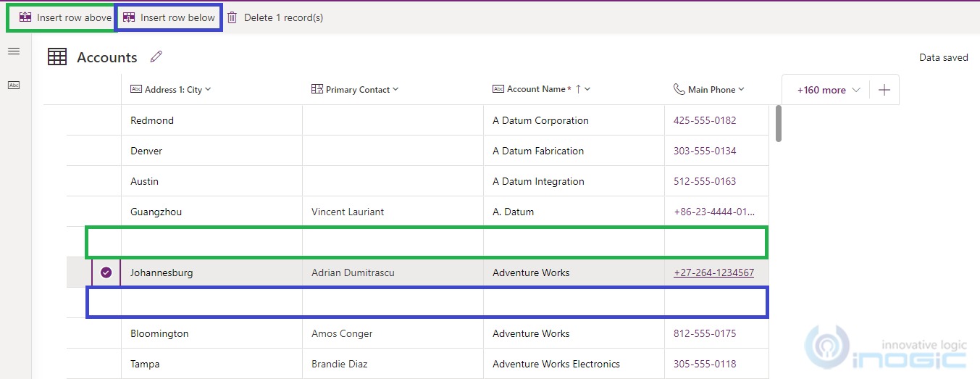Select the Redmond city cell
Viewport: 980px width, 379px height.
[212, 120]
